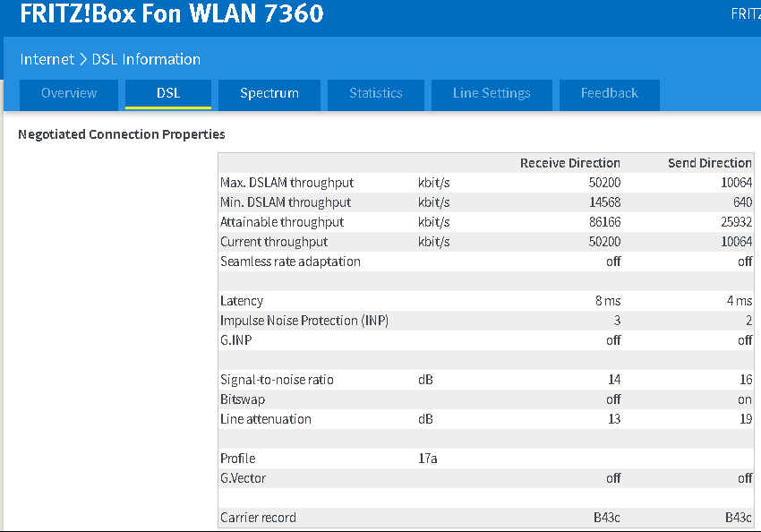Click the DSL Information breadcrumb text
This screenshot has width=761, height=532.
click(x=146, y=59)
